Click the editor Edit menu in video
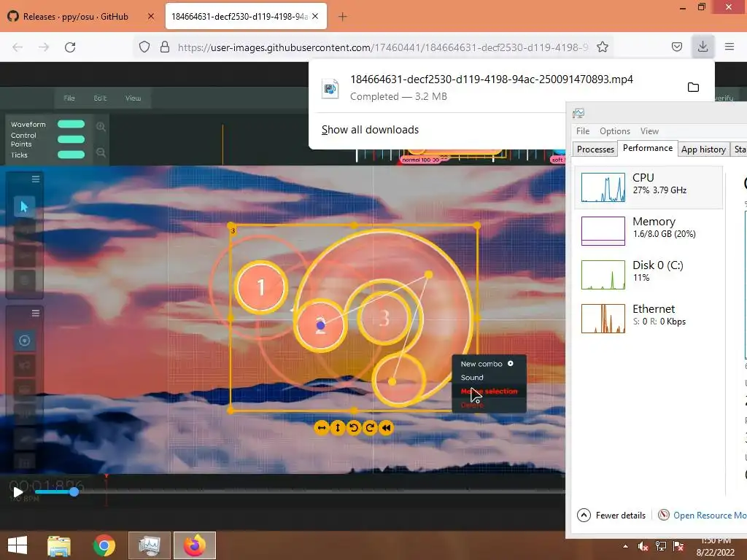747x560 pixels. (x=100, y=98)
